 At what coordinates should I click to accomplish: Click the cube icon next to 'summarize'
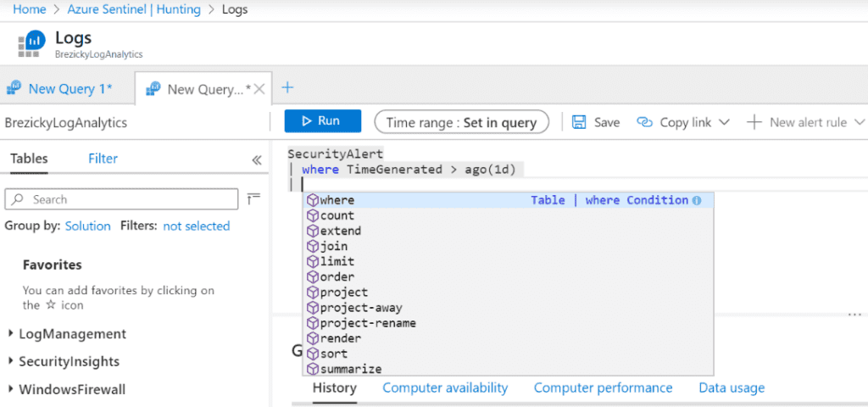click(314, 369)
